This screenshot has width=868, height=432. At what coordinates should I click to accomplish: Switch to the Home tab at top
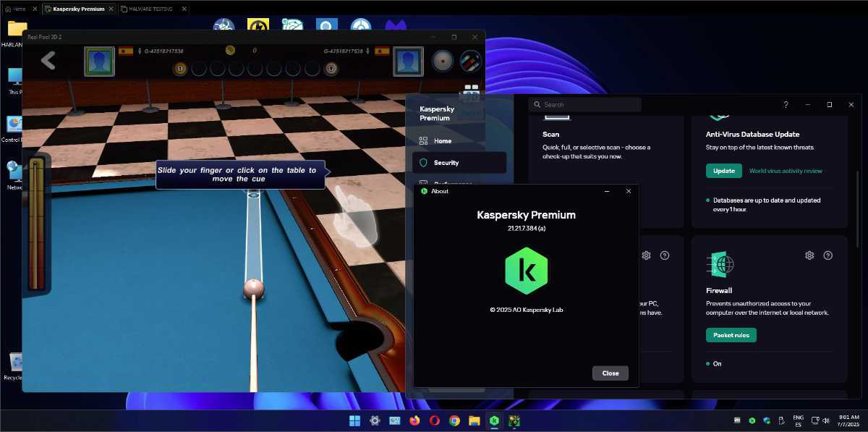click(19, 9)
